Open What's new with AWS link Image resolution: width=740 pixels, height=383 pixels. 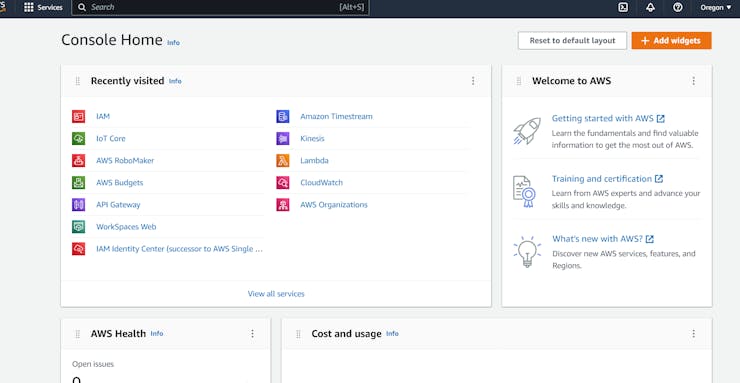(603, 239)
